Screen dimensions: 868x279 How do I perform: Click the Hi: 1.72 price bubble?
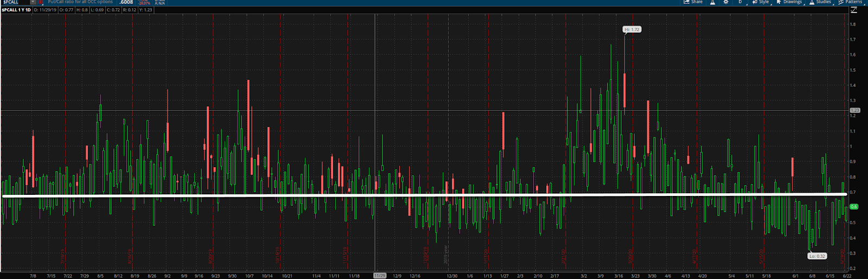pyautogui.click(x=632, y=29)
